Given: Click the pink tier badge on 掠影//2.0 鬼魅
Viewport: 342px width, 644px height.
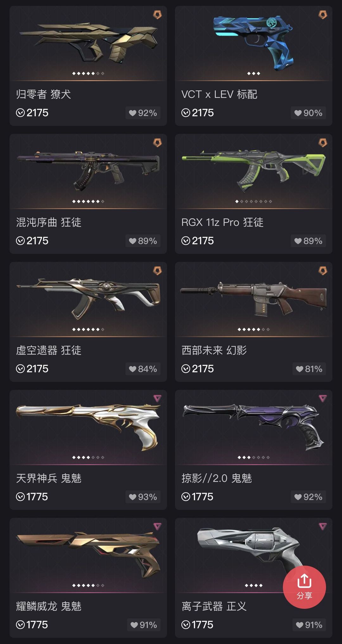Looking at the screenshot, I should coord(323,398).
